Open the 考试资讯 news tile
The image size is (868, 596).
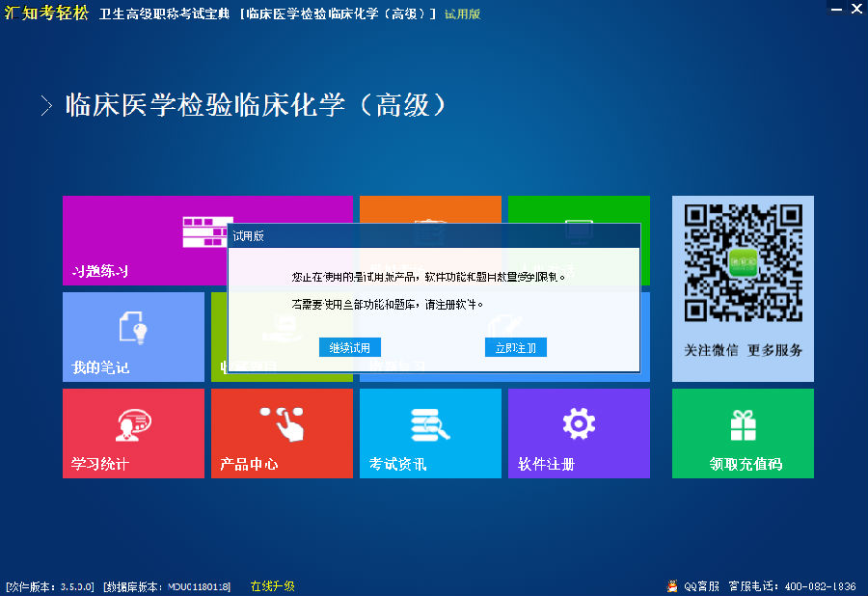[x=430, y=433]
